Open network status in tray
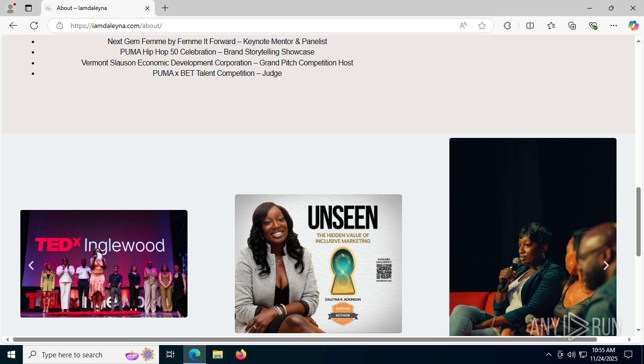The height and width of the screenshot is (364, 644). click(x=582, y=355)
